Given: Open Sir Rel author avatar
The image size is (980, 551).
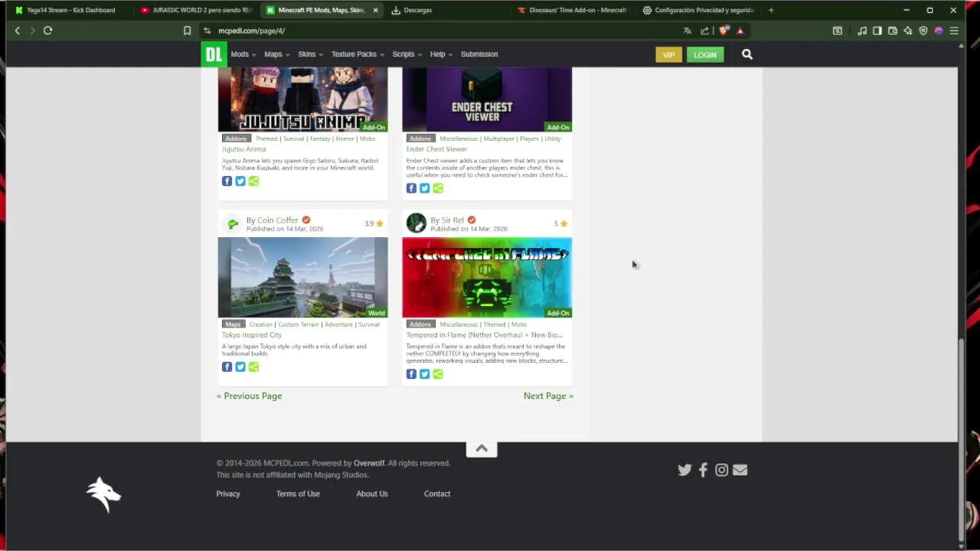Looking at the screenshot, I should (416, 223).
